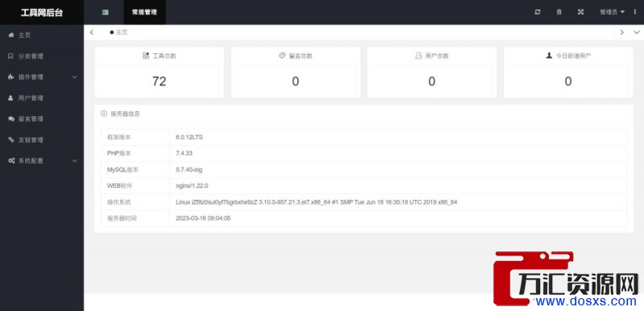Select the 主页 page tab
Image resolution: width=644 pixels, height=311 pixels.
[119, 32]
